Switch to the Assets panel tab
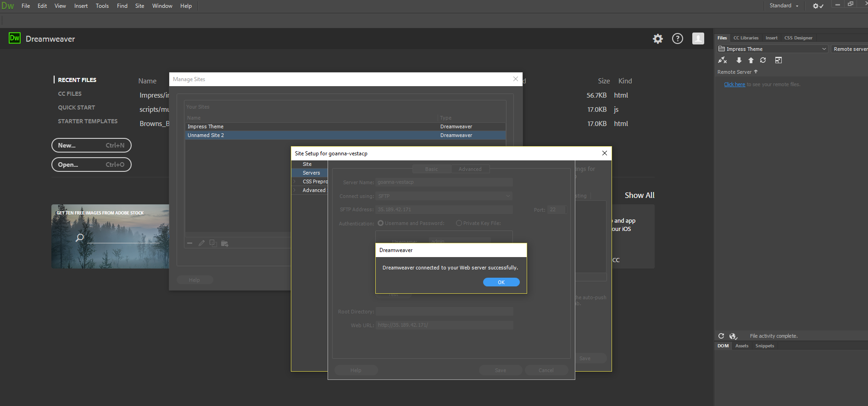Viewport: 868px width, 406px height. click(741, 346)
